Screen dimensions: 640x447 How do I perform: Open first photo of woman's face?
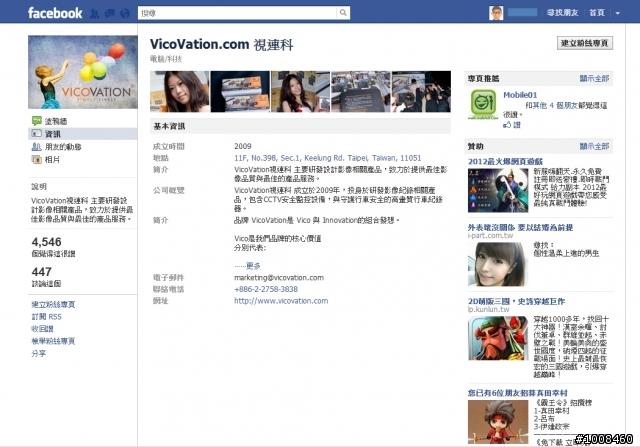[180, 91]
